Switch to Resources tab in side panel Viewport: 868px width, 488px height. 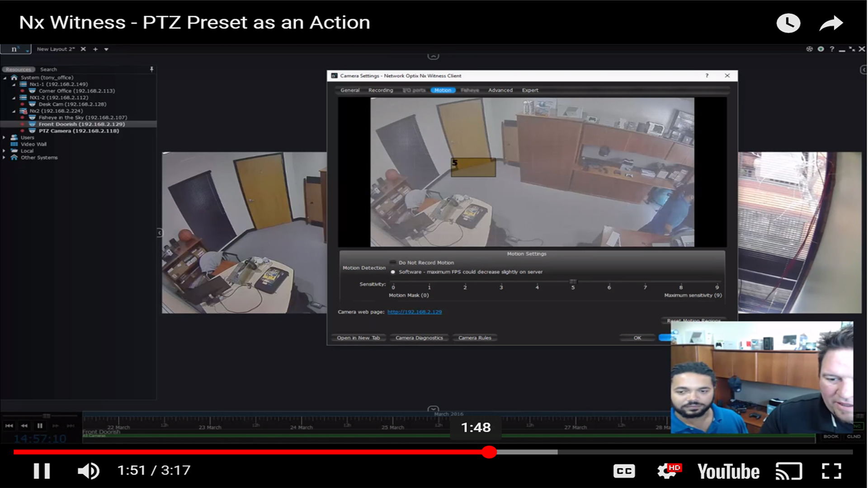click(x=19, y=70)
